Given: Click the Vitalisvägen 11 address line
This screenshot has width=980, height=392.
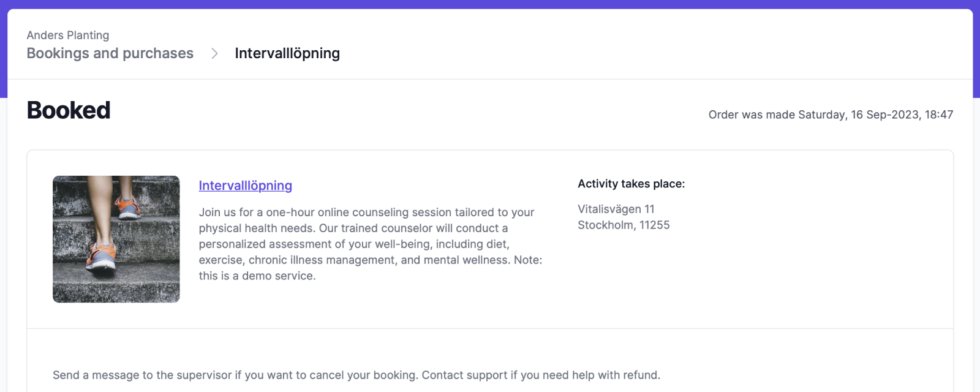Looking at the screenshot, I should click(x=616, y=209).
